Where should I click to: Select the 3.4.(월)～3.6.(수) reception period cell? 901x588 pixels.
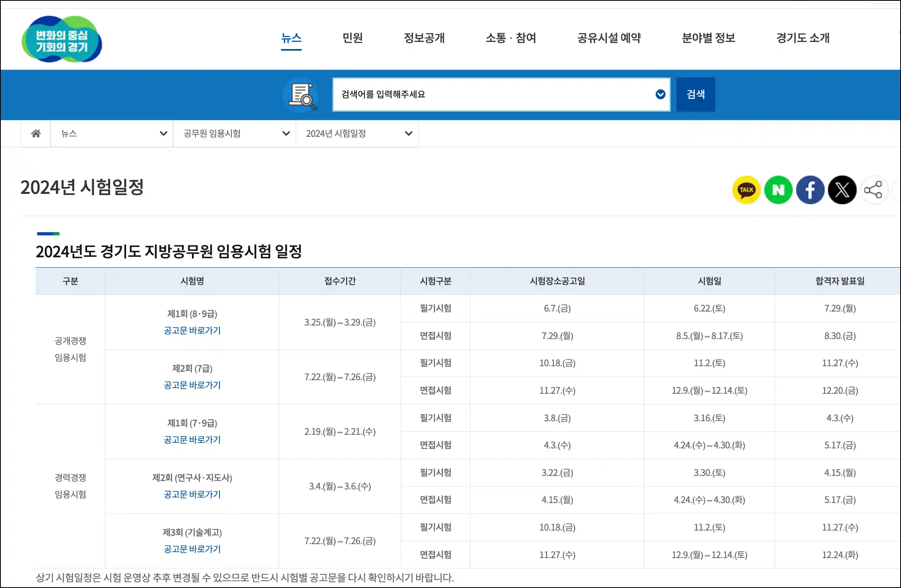340,486
